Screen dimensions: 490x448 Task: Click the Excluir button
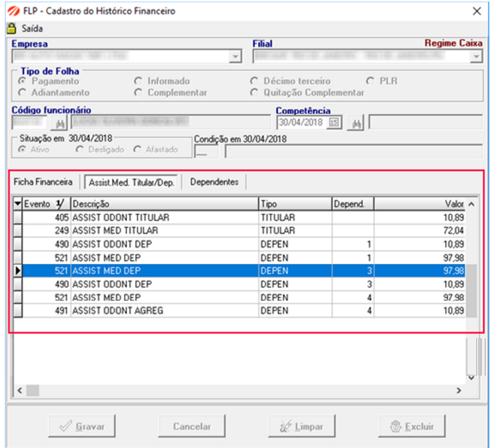click(x=412, y=426)
